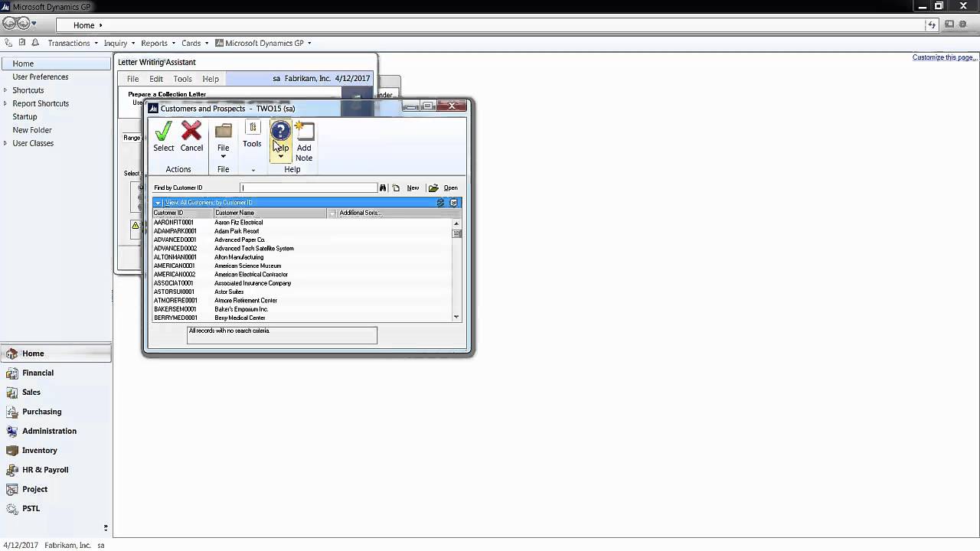
Task: Click the help icon in top right toolbar
Action: 962,24
